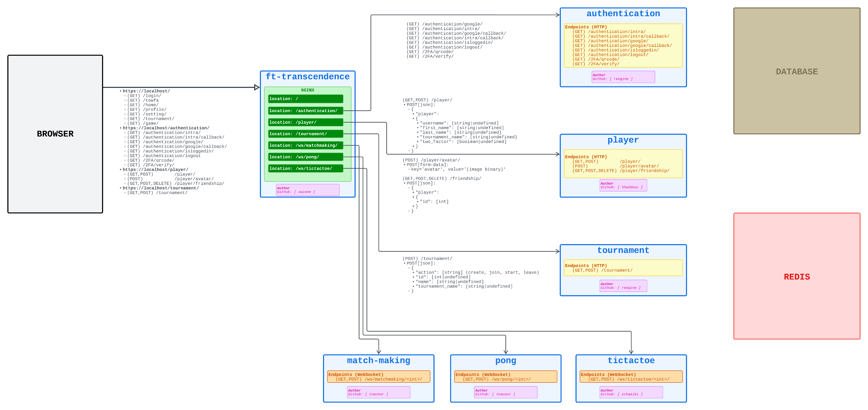Click the pong WebSocket endpoints box
868x410 pixels.
[x=505, y=377]
